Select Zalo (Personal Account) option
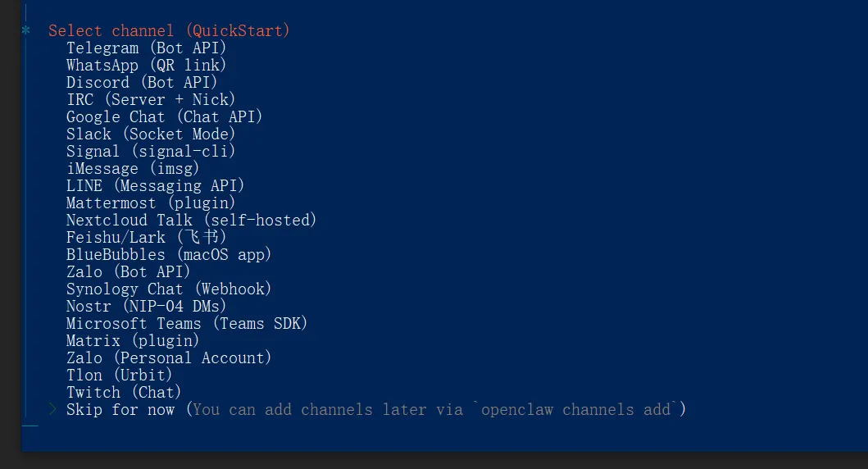This screenshot has height=469, width=868. pos(169,358)
